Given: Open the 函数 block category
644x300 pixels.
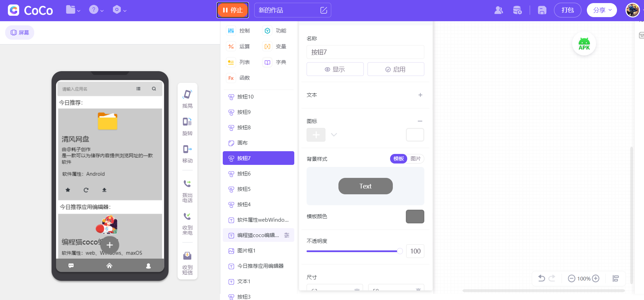Looking at the screenshot, I should tap(239, 78).
